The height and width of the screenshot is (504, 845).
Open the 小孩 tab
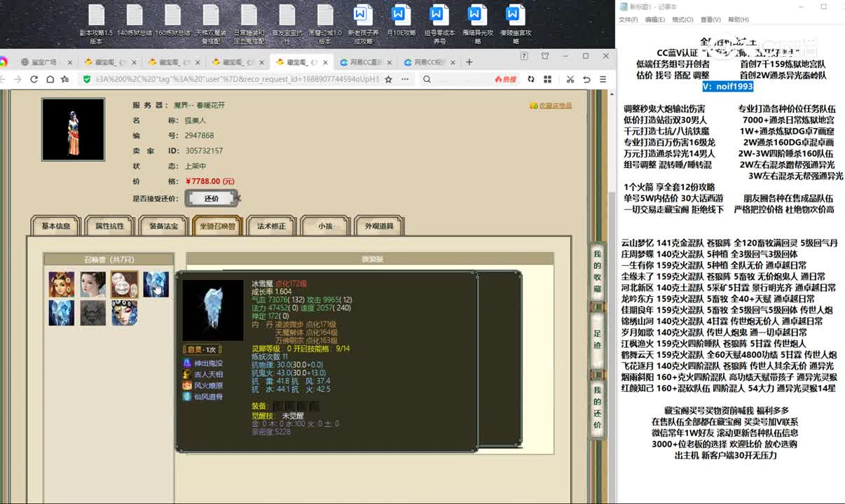coord(325,226)
